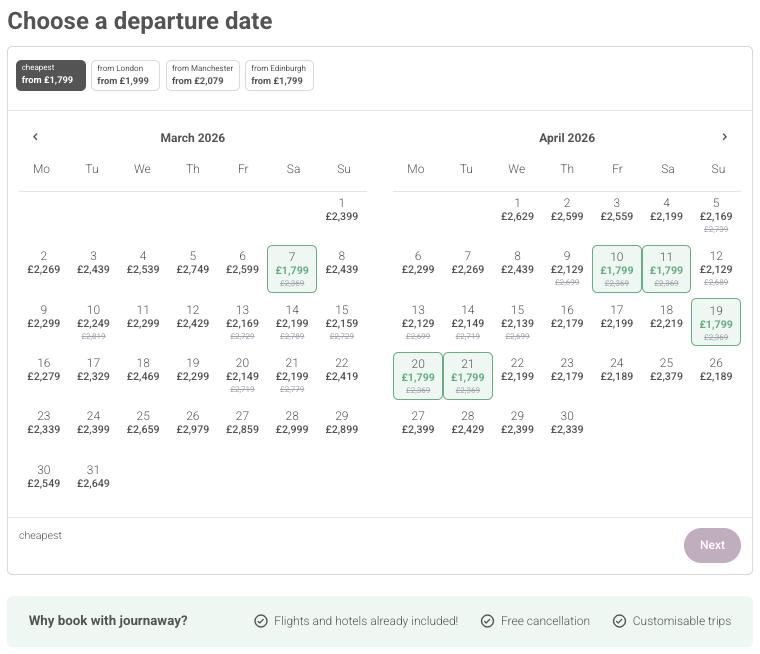Viewport: 760px width, 654px height.
Task: Click checkmark icon beside Free cancellation
Action: (487, 621)
